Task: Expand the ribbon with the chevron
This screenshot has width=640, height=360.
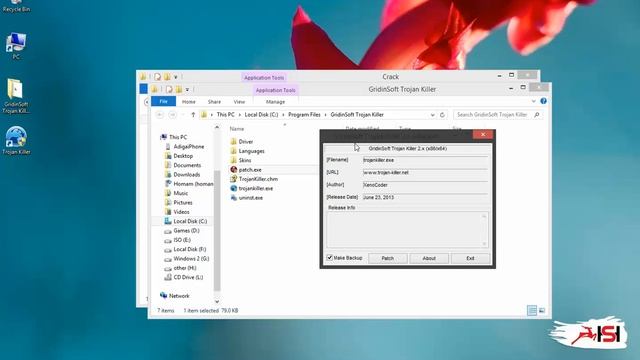Action: [x=533, y=101]
